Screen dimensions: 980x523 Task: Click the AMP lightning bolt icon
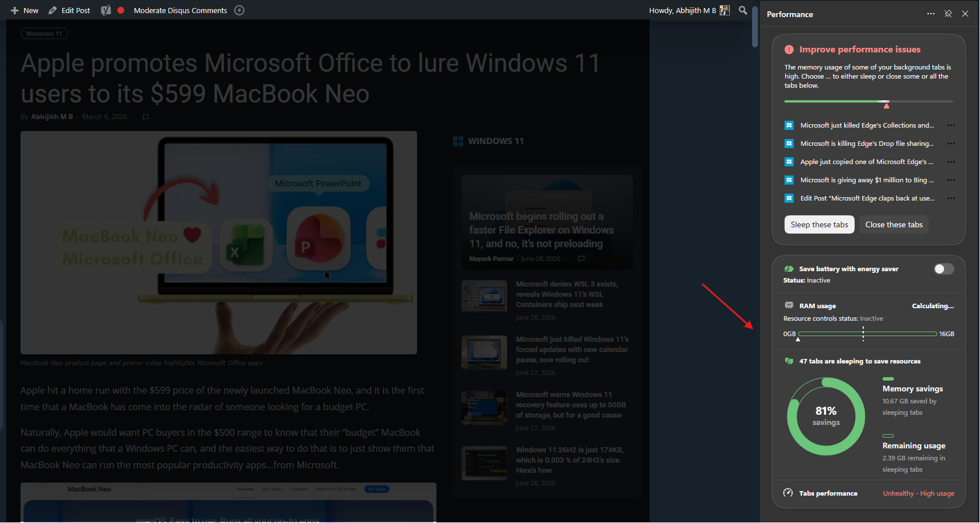pyautogui.click(x=239, y=10)
